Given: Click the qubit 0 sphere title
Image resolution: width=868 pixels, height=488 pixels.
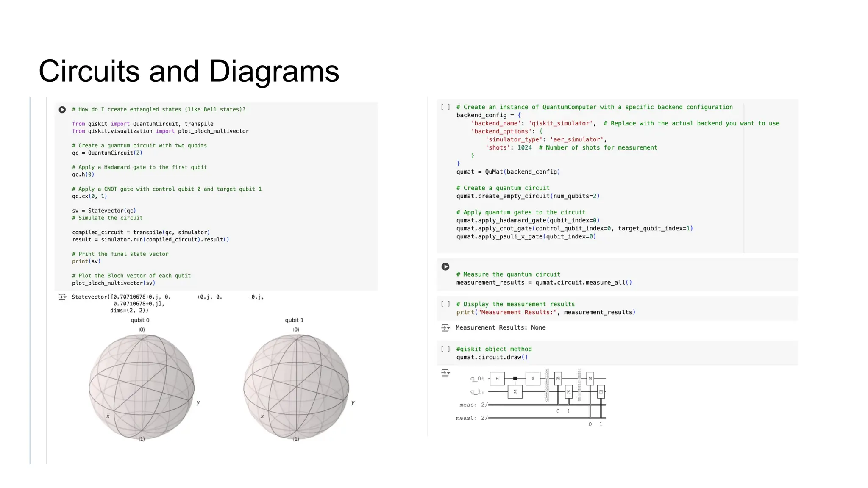Looking at the screenshot, I should point(140,320).
